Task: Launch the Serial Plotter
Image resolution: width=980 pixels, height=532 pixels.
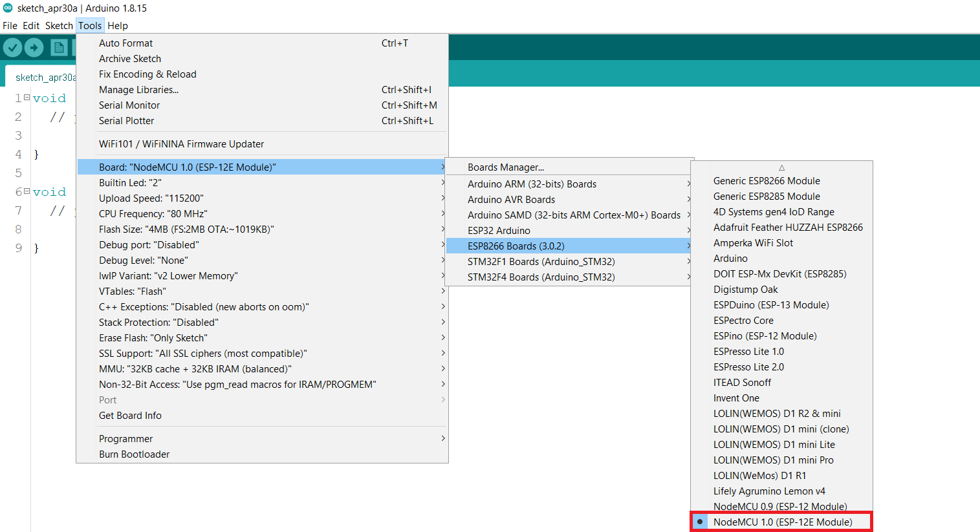Action: [x=262, y=121]
